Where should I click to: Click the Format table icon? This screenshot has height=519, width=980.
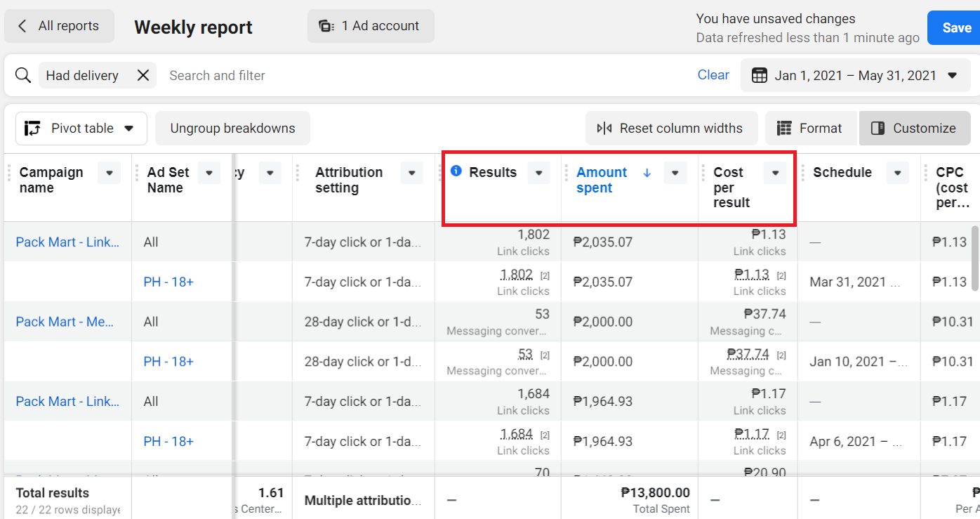(784, 129)
